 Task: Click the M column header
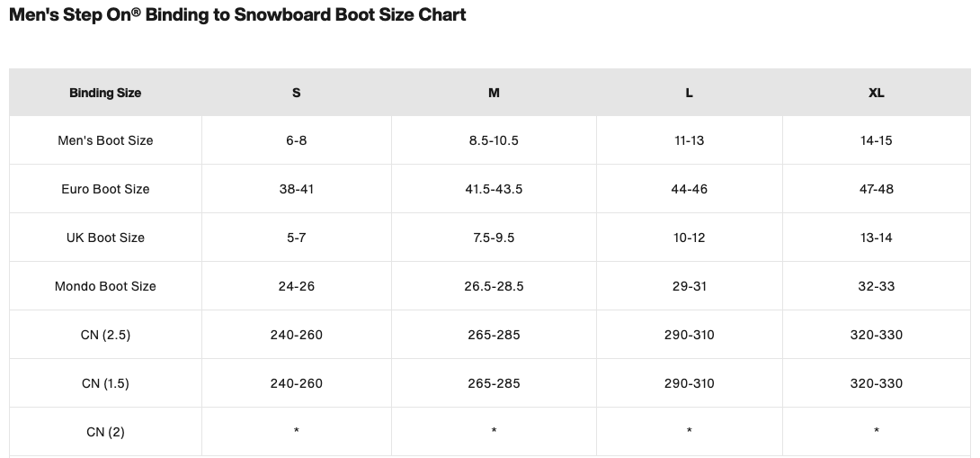pyautogui.click(x=494, y=93)
